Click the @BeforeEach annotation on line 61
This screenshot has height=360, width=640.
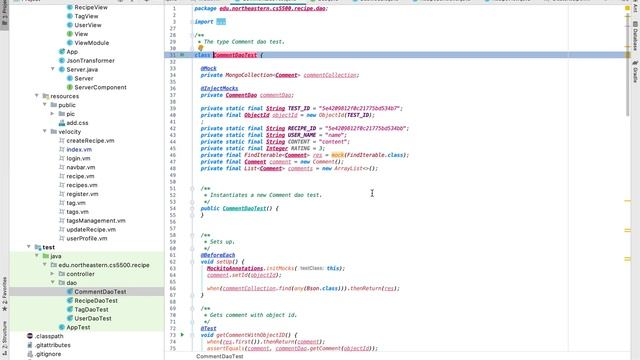tap(218, 255)
